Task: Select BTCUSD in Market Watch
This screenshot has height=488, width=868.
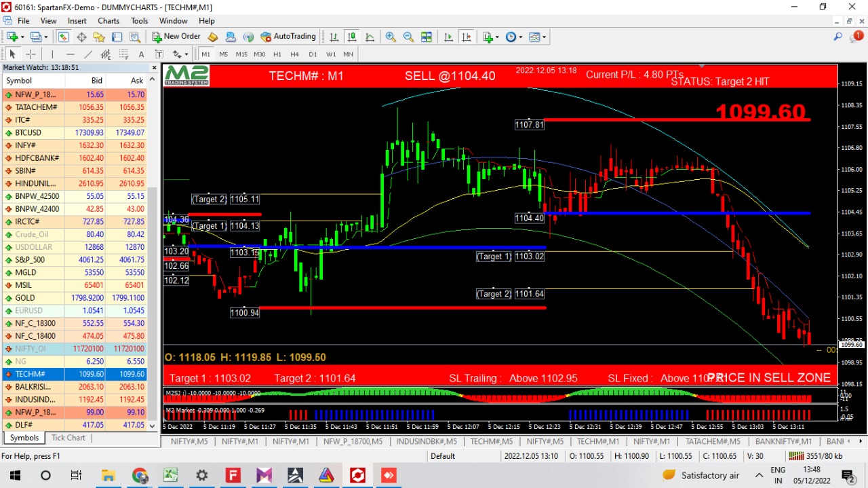Action: pos(74,132)
